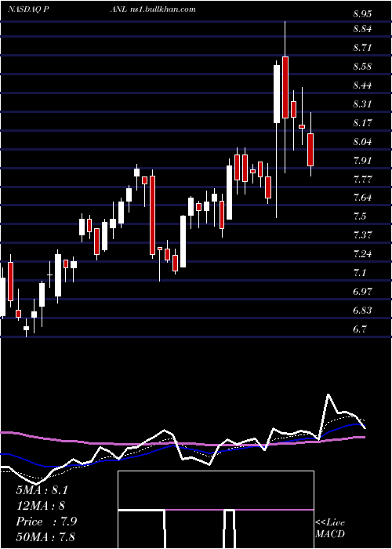Screen dimensions: 392x549
Task: Click the 7.5 price axis label
Action: click(360, 216)
